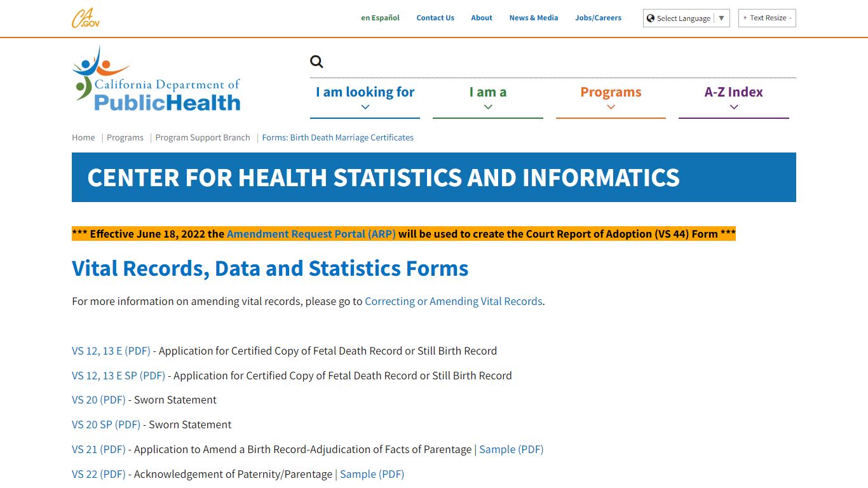The image size is (868, 488).
Task: Expand the 'I am looking for' chevron
Action: click(x=365, y=107)
